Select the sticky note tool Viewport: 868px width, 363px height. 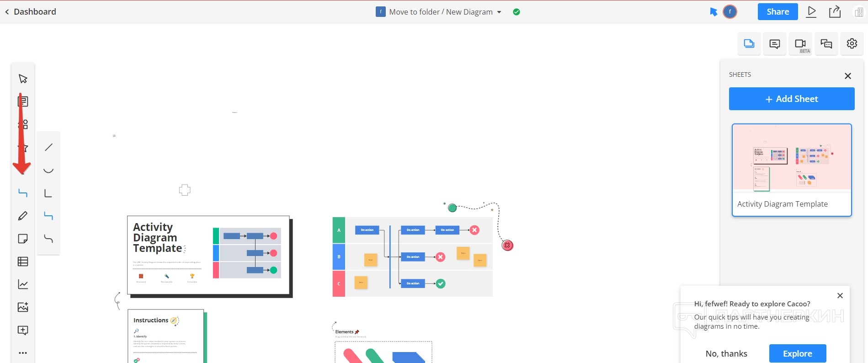23,239
